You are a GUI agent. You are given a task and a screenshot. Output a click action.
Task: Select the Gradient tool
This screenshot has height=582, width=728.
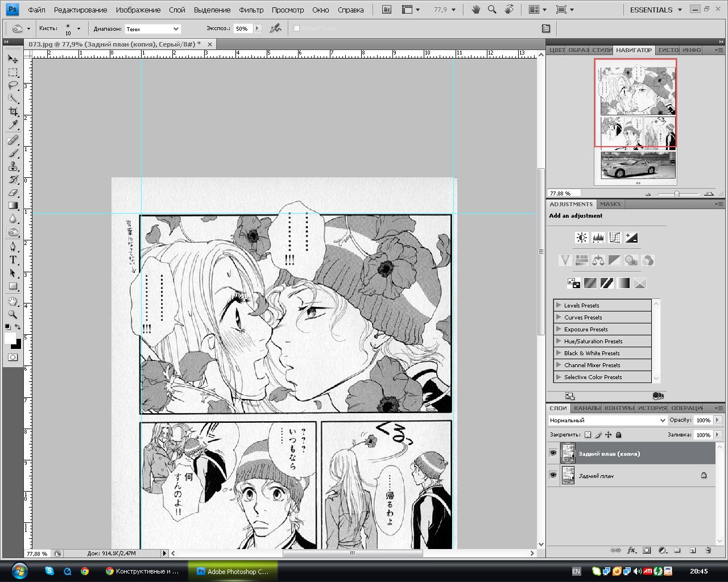click(x=13, y=206)
